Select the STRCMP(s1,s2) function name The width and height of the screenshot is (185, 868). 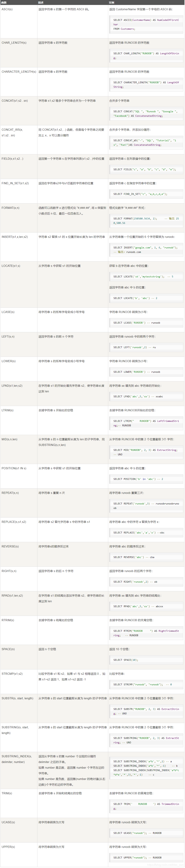point(12,674)
